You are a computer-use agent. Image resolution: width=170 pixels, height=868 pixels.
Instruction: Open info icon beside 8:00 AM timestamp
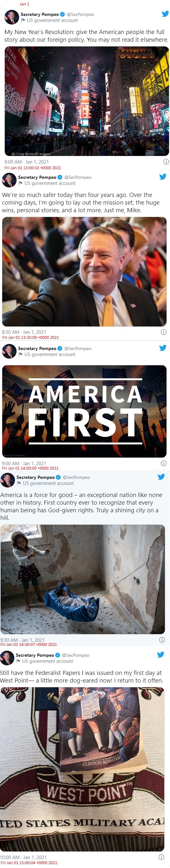pos(166,162)
